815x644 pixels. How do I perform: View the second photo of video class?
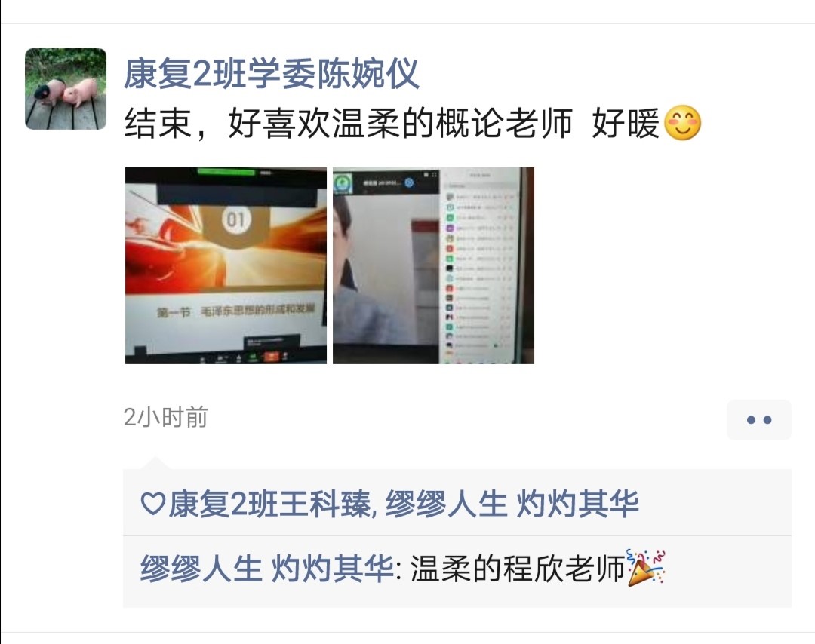point(433,265)
